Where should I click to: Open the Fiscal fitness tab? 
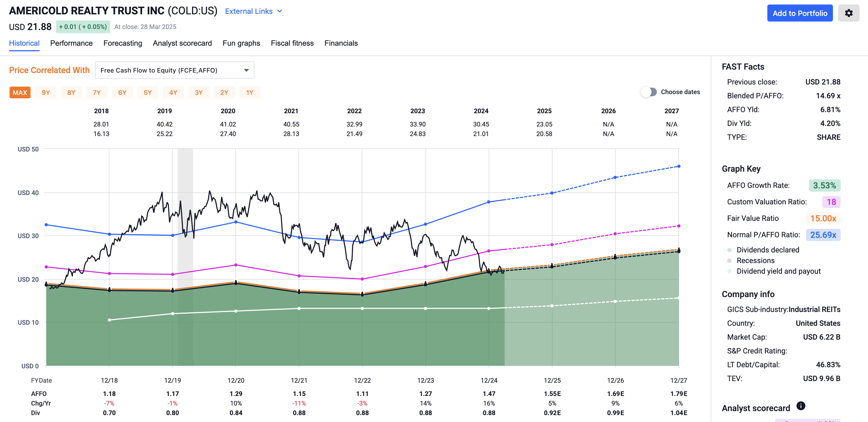point(292,43)
